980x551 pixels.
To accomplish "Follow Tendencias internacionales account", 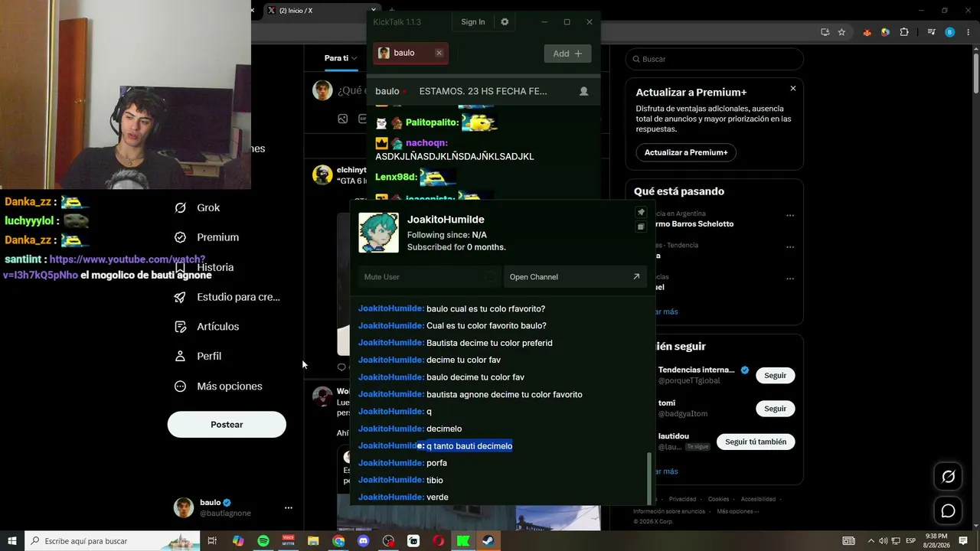I will point(775,376).
